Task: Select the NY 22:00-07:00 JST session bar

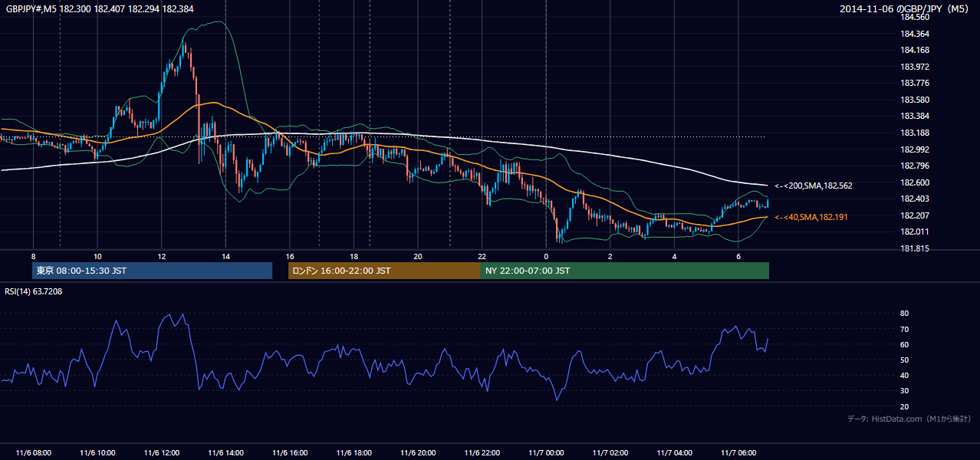Action: [x=625, y=271]
